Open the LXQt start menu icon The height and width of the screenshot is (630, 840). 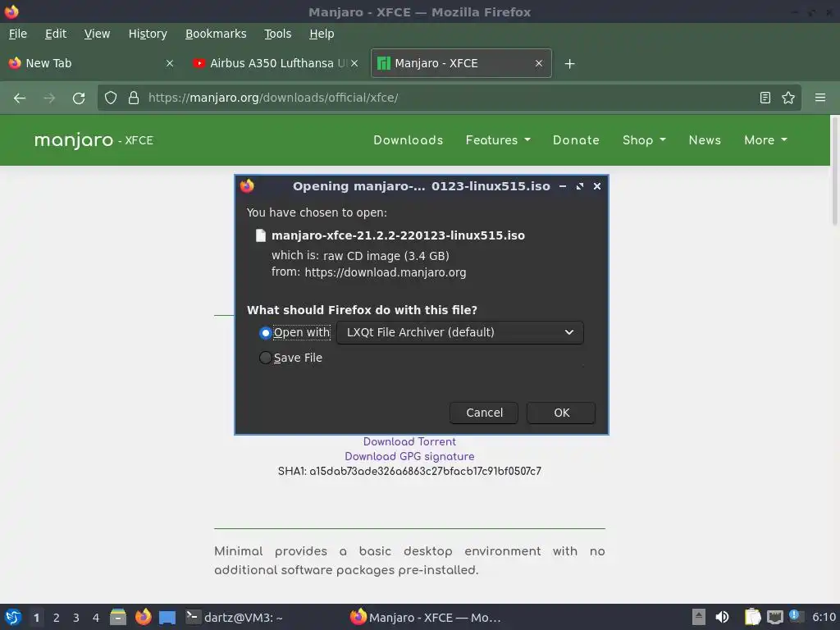click(13, 617)
